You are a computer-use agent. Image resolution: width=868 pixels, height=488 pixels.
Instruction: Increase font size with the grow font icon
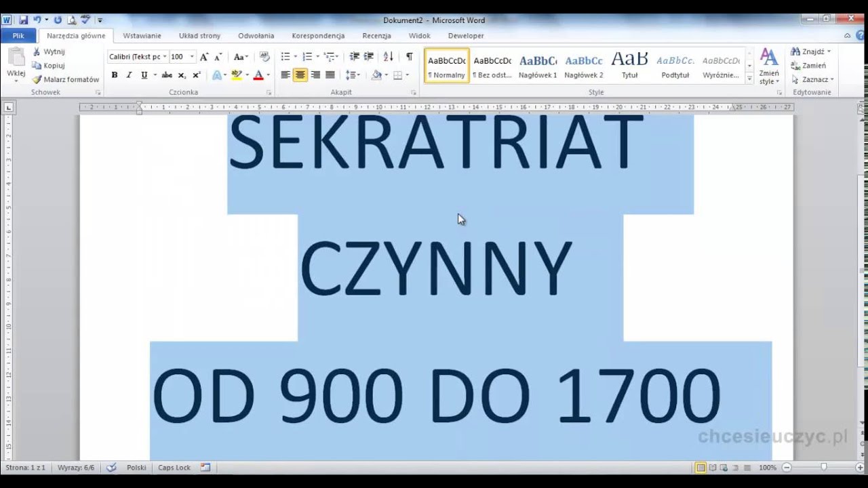point(204,57)
